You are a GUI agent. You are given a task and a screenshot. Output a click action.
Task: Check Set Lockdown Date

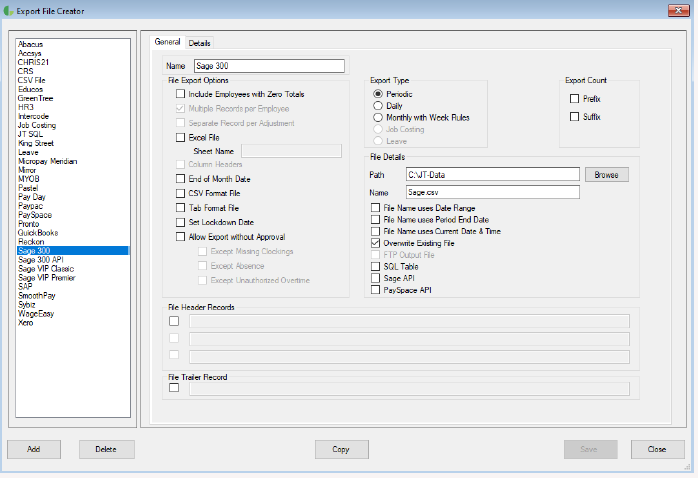coord(180,222)
